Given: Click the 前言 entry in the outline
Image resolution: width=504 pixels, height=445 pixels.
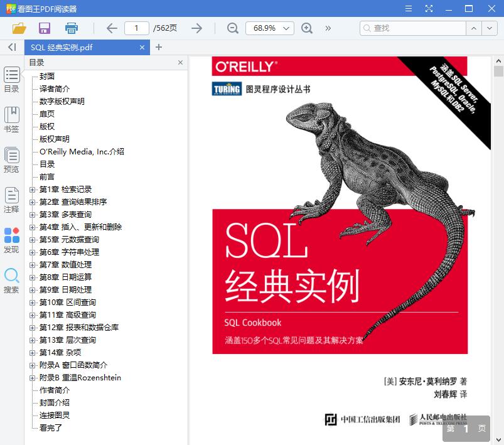Looking at the screenshot, I should click(47, 176).
